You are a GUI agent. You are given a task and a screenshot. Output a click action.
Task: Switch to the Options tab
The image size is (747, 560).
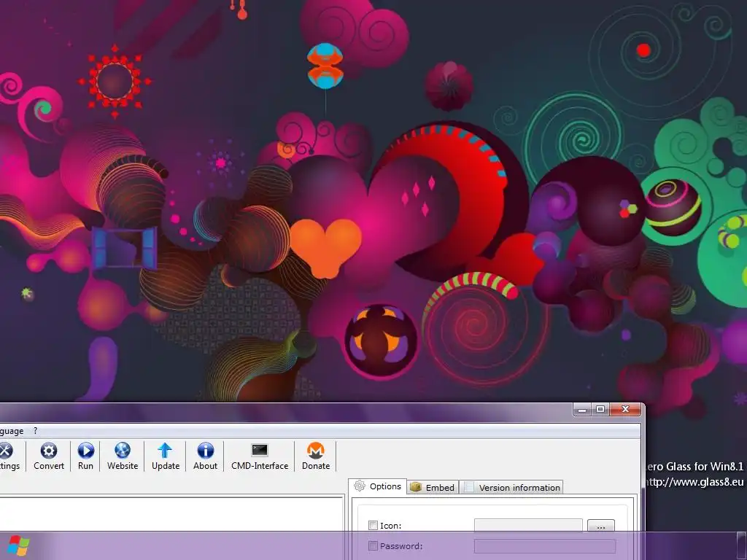click(378, 486)
